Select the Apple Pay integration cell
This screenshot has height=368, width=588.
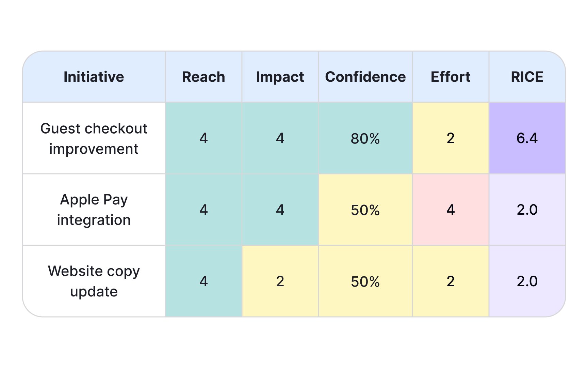[x=94, y=210]
